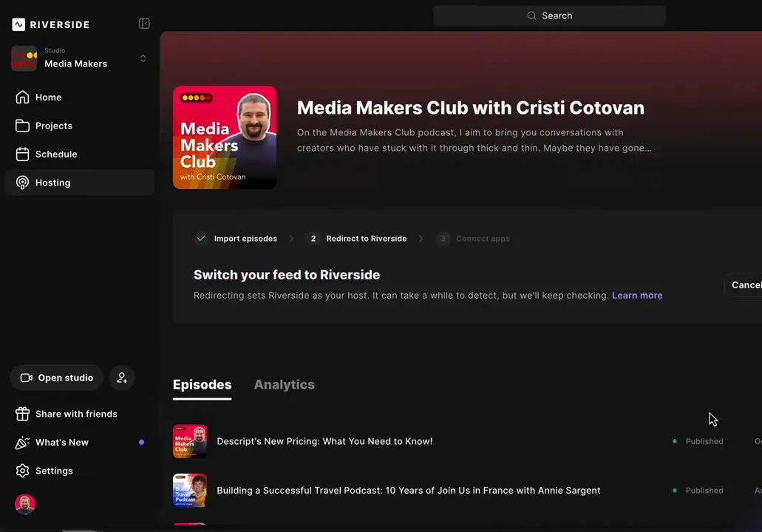The height and width of the screenshot is (532, 762).
Task: Open the Home section in the sidebar
Action: click(48, 97)
